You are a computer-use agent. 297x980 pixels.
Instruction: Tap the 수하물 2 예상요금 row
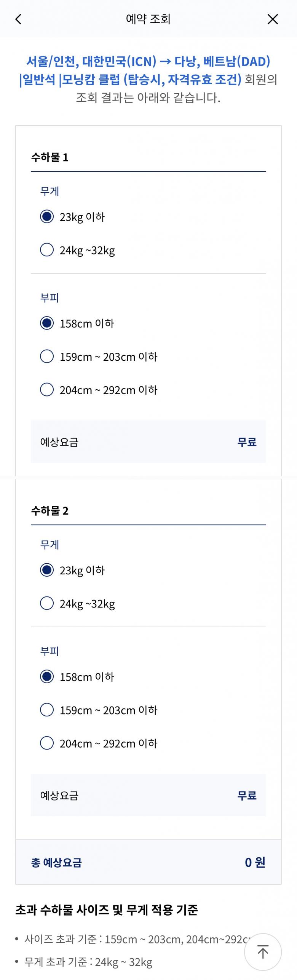(x=148, y=795)
